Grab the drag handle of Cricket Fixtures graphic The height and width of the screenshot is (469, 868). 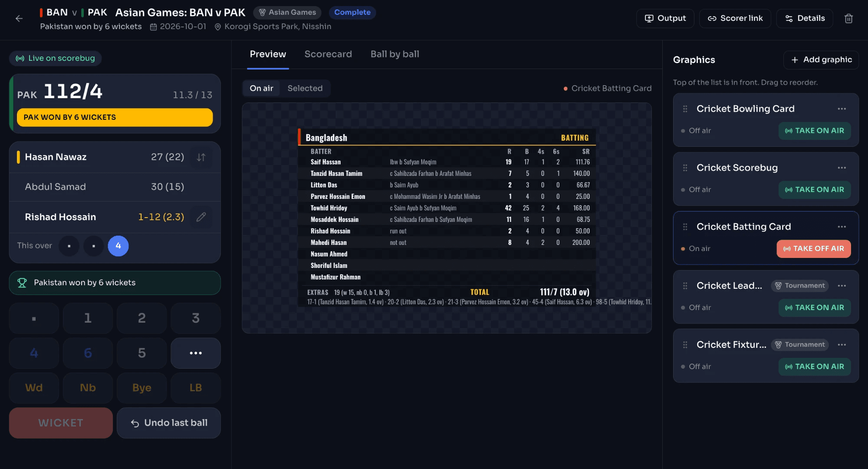pyautogui.click(x=685, y=345)
